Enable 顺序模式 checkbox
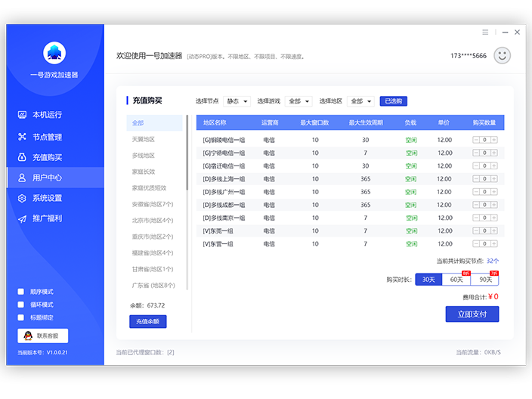 click(21, 292)
